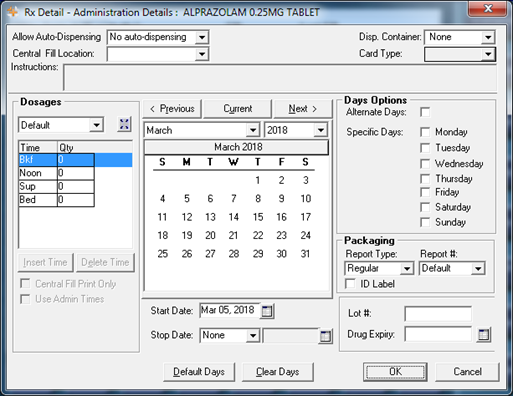Click the expand icon beside Dosages dropdown
This screenshot has height=396, width=513.
coord(124,124)
